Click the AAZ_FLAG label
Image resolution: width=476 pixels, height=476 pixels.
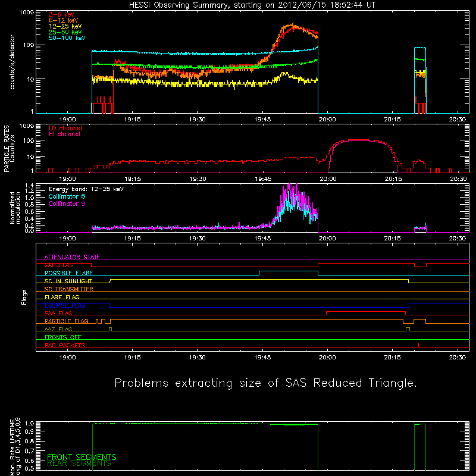tap(58, 329)
